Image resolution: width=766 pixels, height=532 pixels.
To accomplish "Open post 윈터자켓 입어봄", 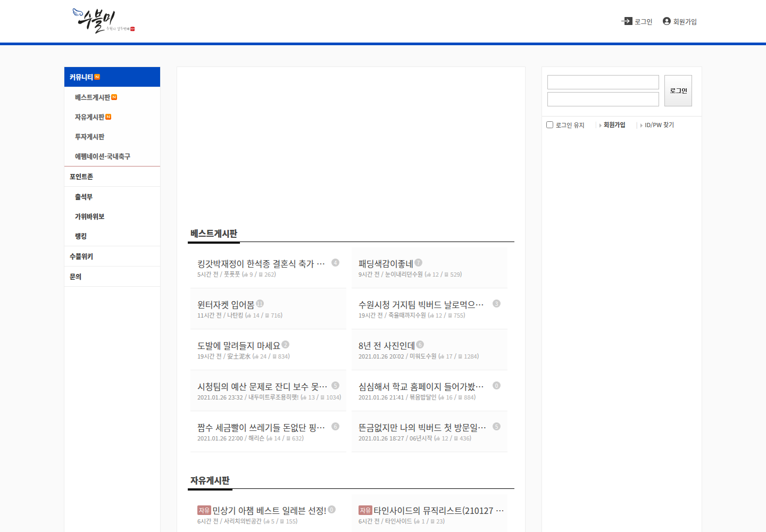I will tap(226, 305).
